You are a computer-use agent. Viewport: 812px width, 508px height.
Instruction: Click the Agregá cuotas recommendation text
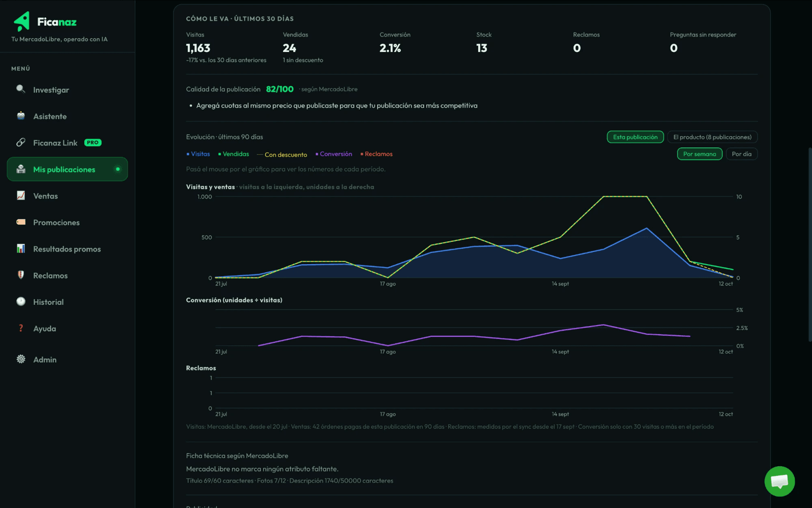click(337, 106)
